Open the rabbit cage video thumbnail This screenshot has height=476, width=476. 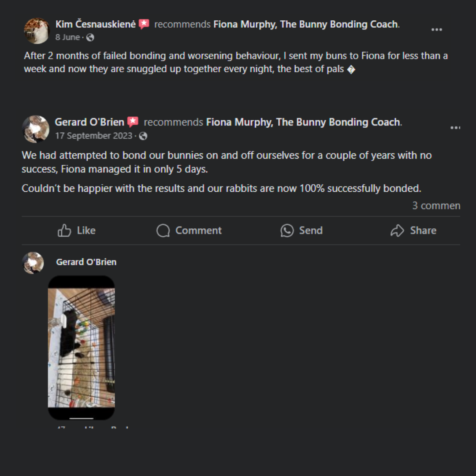82,347
